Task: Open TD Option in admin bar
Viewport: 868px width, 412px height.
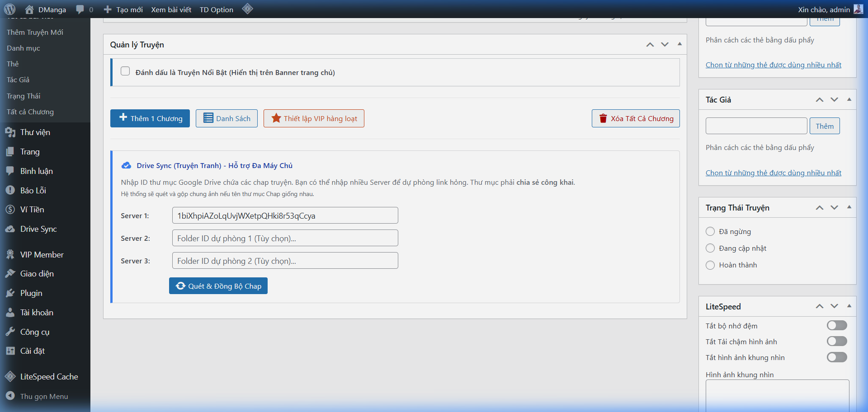Action: tap(216, 9)
